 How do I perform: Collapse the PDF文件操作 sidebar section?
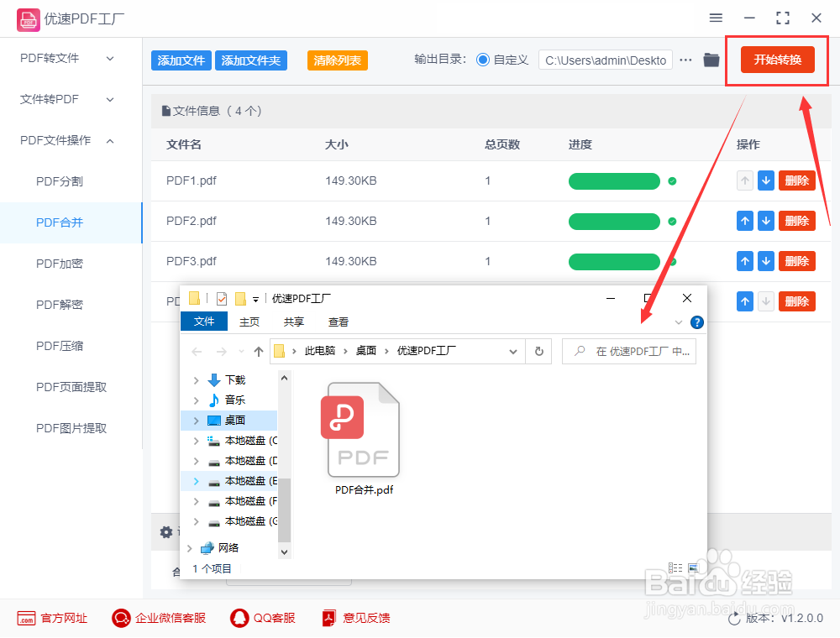tap(109, 140)
